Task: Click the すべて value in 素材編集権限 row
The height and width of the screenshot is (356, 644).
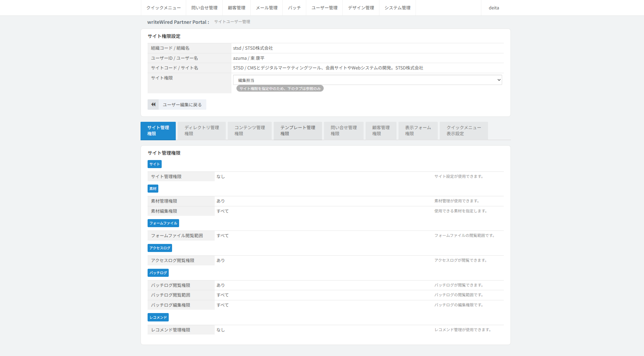Action: [x=223, y=211]
